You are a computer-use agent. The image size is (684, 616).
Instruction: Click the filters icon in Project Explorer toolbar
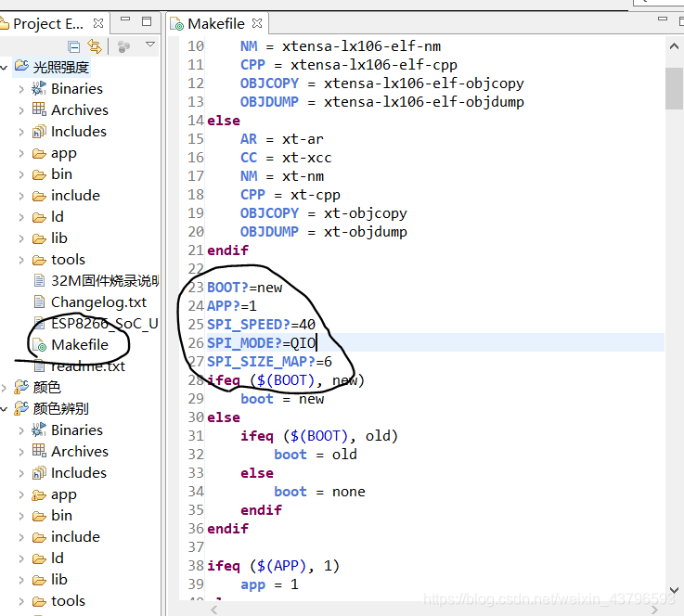(x=123, y=46)
